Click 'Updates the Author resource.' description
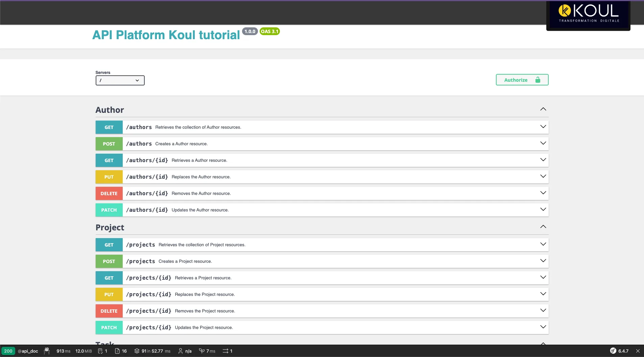 [200, 210]
